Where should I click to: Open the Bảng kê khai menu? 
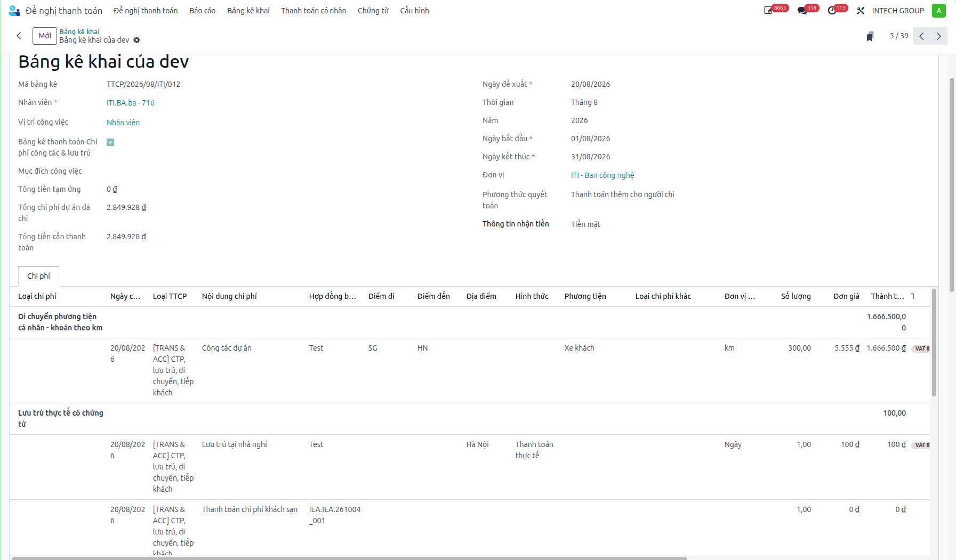[248, 11]
